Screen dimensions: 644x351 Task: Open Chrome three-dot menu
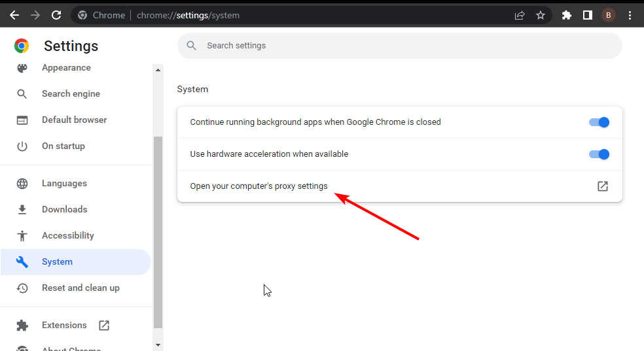[x=630, y=15]
